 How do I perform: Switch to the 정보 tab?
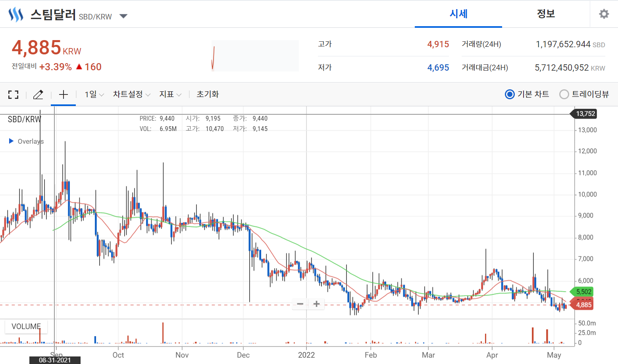(x=546, y=14)
